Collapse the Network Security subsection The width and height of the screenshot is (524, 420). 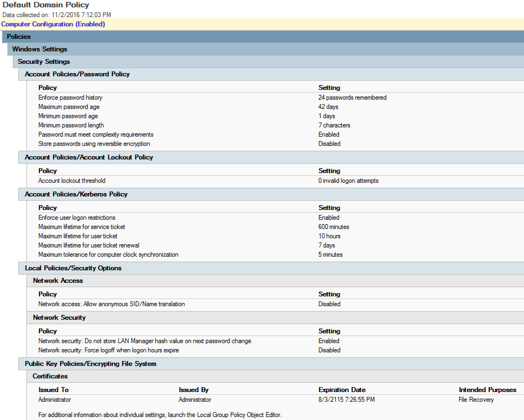(x=59, y=317)
